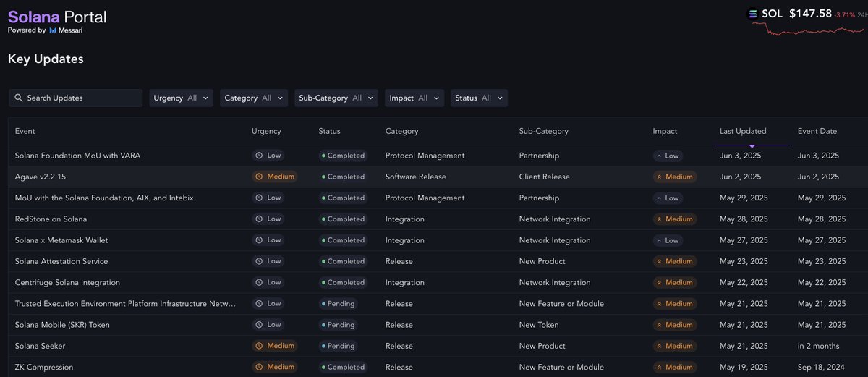Sort by the Sub-Category column header
This screenshot has height=377, width=868.
(x=544, y=131)
